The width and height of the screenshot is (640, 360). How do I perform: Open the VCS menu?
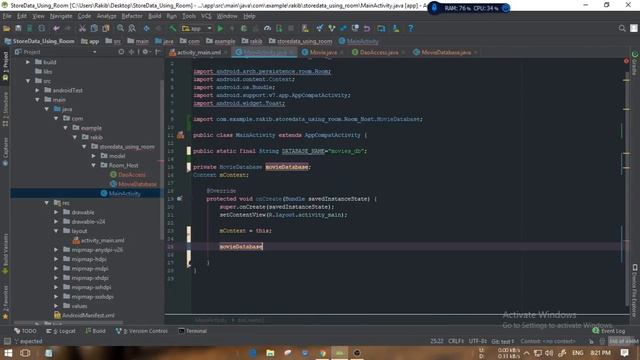point(206,16)
